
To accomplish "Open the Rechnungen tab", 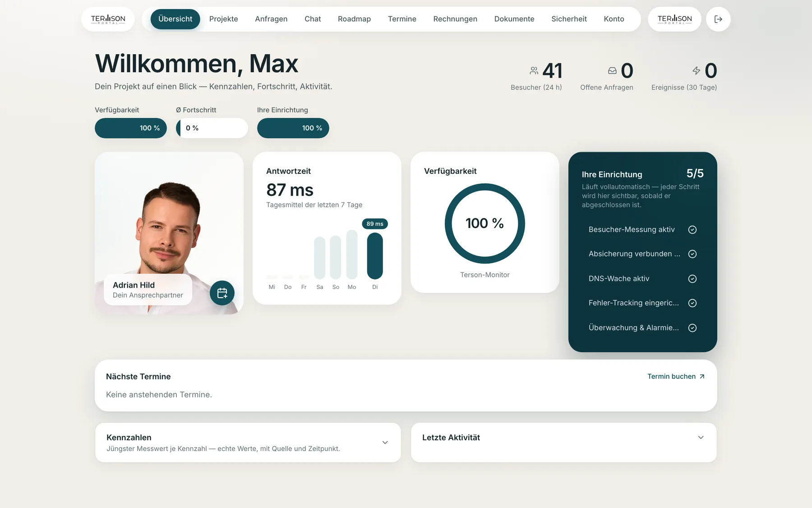I will pos(455,19).
